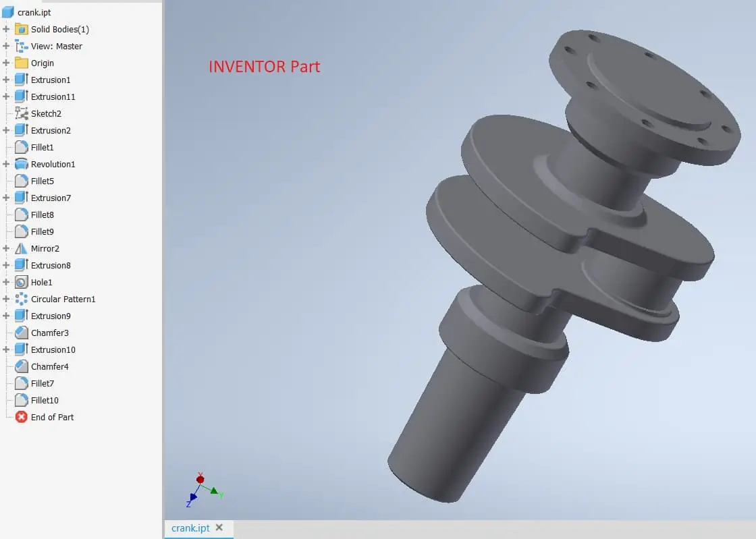Select the Mirror2 feature icon
756x539 pixels.
pos(22,248)
